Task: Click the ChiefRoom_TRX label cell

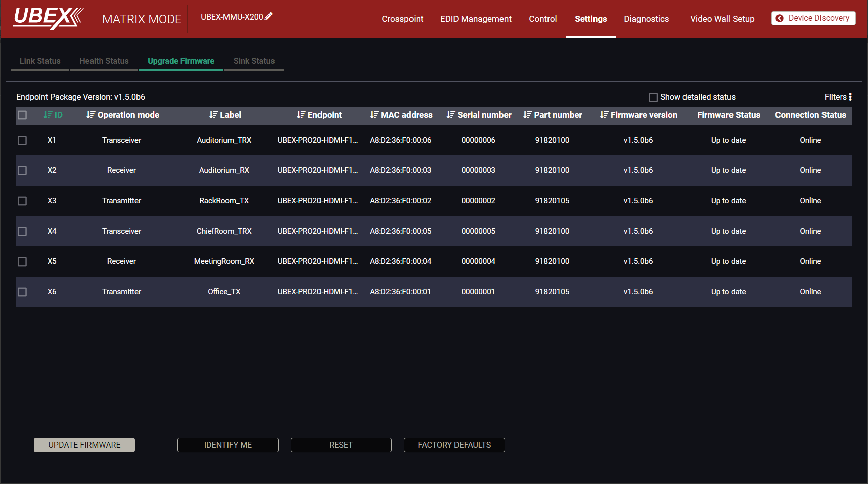Action: [224, 231]
